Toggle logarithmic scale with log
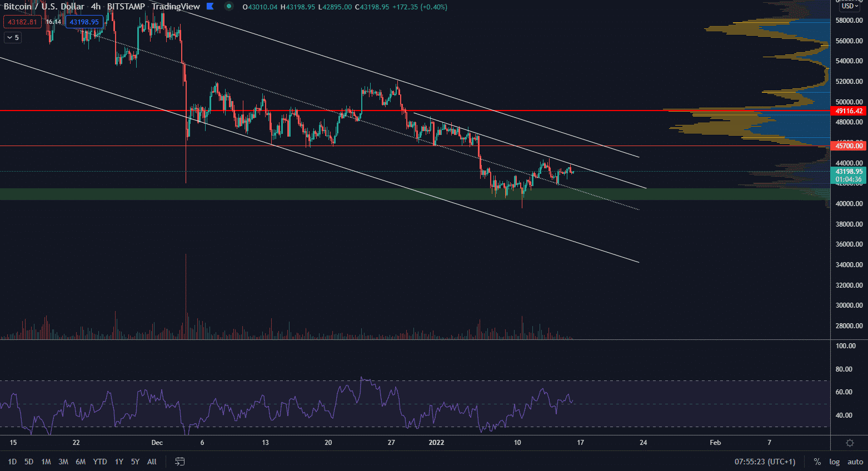This screenshot has width=868, height=471. (834, 462)
